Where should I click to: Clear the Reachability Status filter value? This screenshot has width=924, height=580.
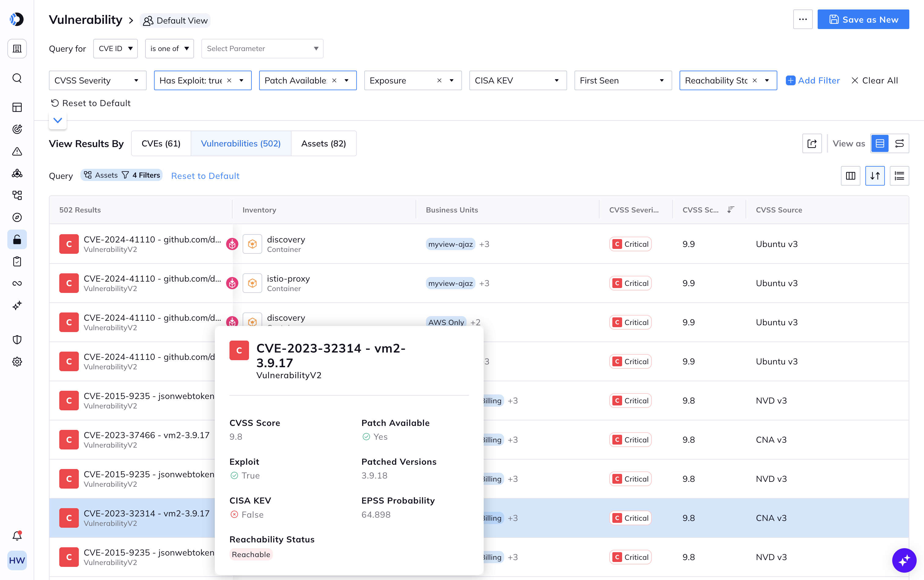click(x=755, y=80)
